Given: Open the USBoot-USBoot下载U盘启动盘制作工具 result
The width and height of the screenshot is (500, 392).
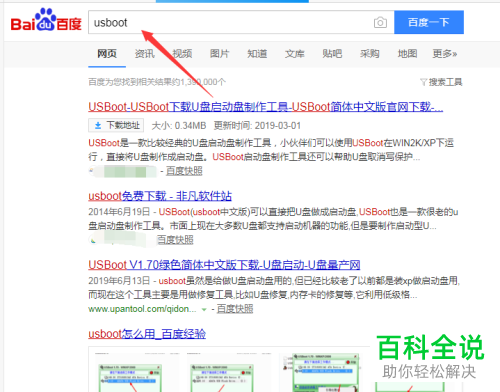Looking at the screenshot, I should 265,107.
